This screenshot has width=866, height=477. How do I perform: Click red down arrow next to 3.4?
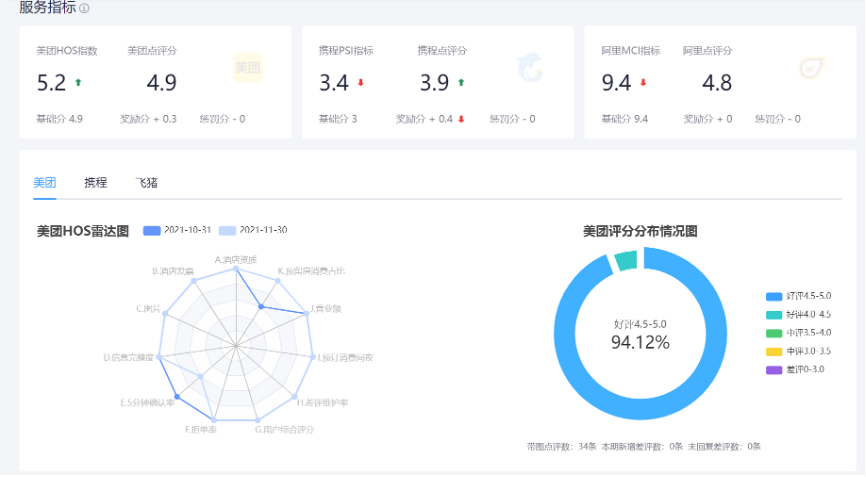pyautogui.click(x=360, y=83)
